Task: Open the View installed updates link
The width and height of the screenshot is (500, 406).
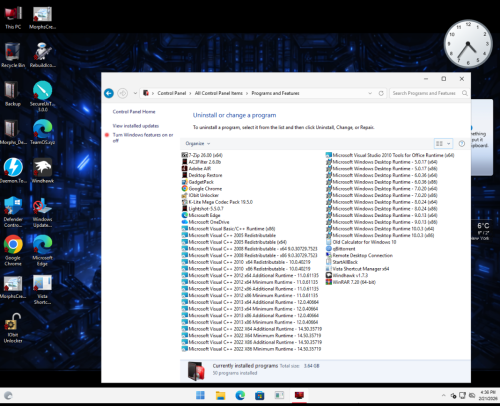Action: [x=136, y=126]
